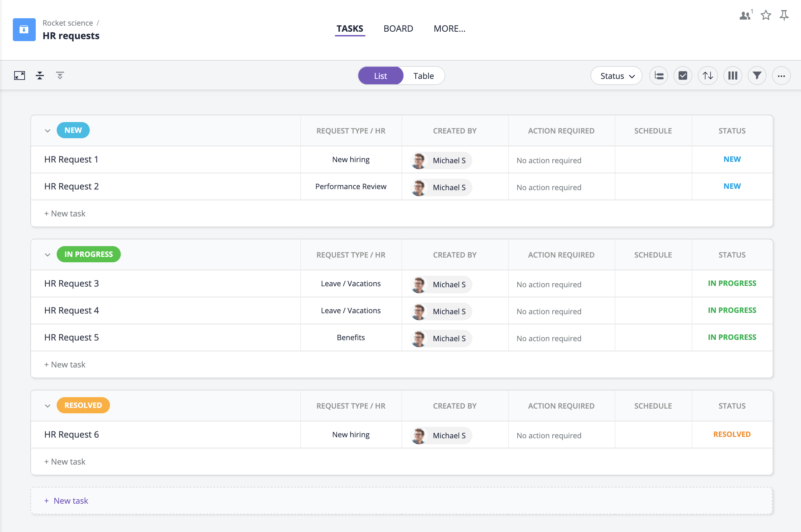Open the columns settings icon
The image size is (801, 532).
pos(733,76)
